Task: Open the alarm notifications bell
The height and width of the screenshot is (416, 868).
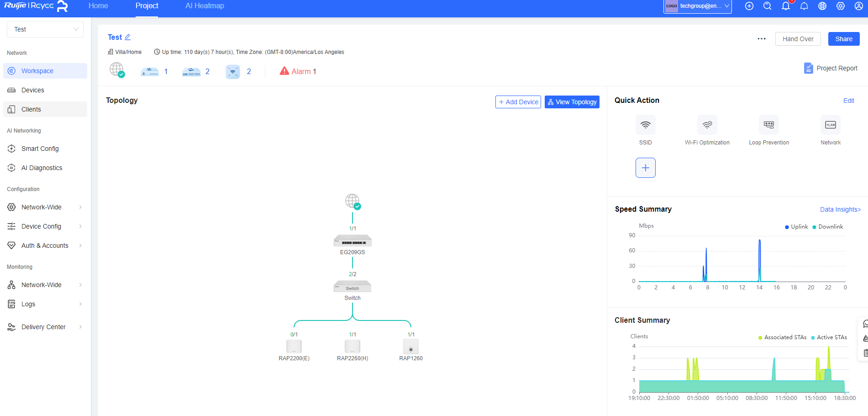Action: (786, 6)
